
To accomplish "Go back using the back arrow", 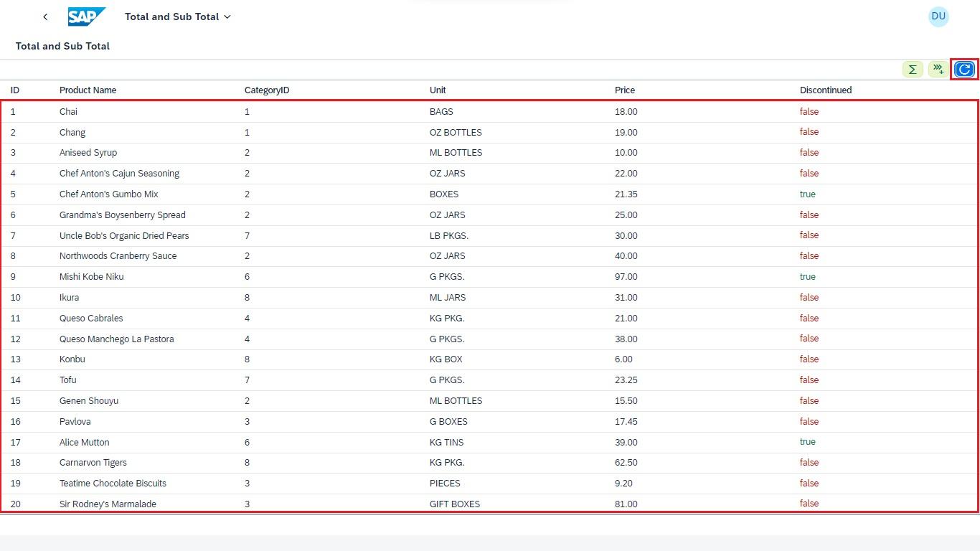I will tap(45, 17).
